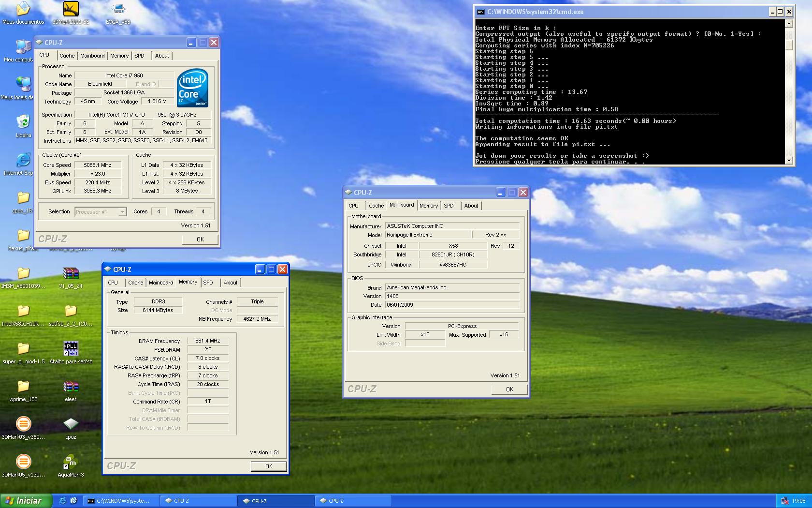Image resolution: width=812 pixels, height=508 pixels.
Task: Select the wprime_155 folder icon
Action: click(23, 390)
